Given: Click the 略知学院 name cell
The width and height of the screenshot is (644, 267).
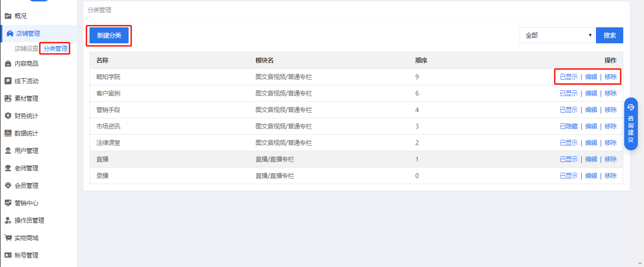Looking at the screenshot, I should 108,77.
